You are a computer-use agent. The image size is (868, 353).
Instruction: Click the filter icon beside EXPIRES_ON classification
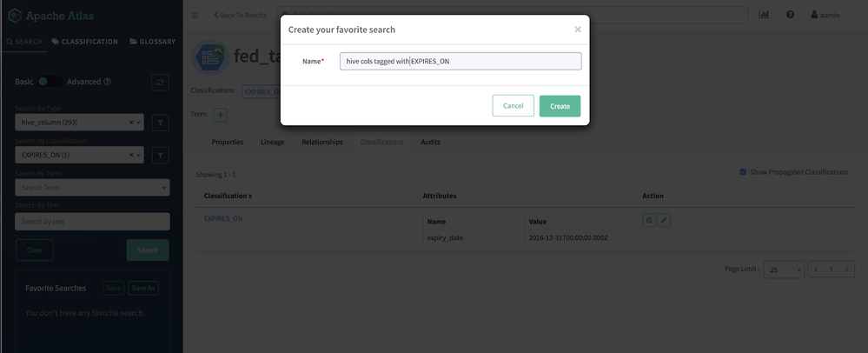pos(160,155)
